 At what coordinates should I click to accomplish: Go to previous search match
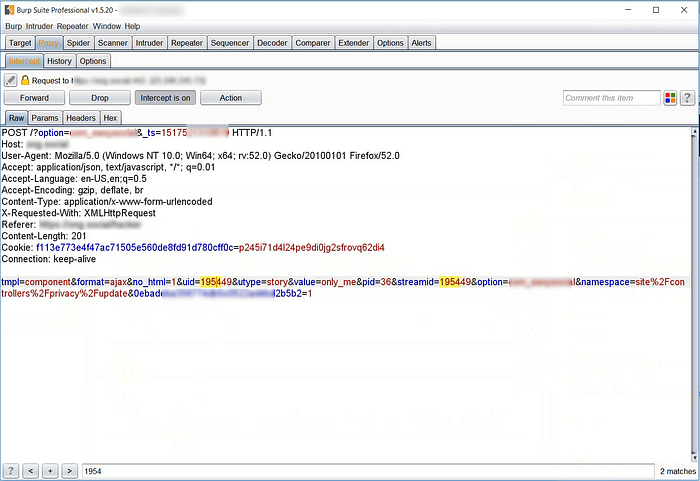(30, 471)
